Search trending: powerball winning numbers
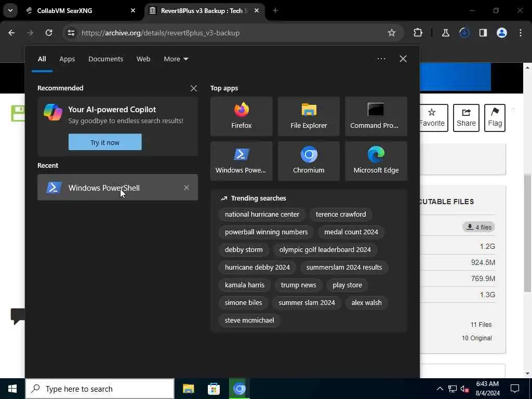This screenshot has height=399, width=532. (266, 232)
